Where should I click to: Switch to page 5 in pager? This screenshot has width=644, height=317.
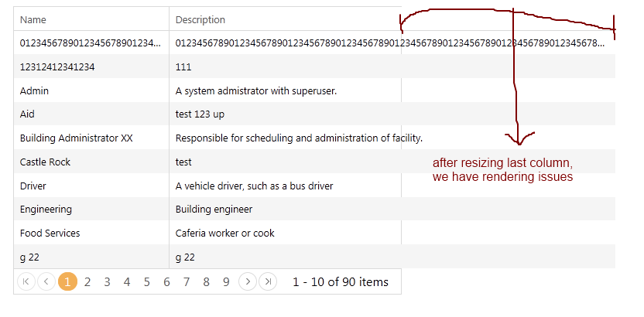pos(147,282)
